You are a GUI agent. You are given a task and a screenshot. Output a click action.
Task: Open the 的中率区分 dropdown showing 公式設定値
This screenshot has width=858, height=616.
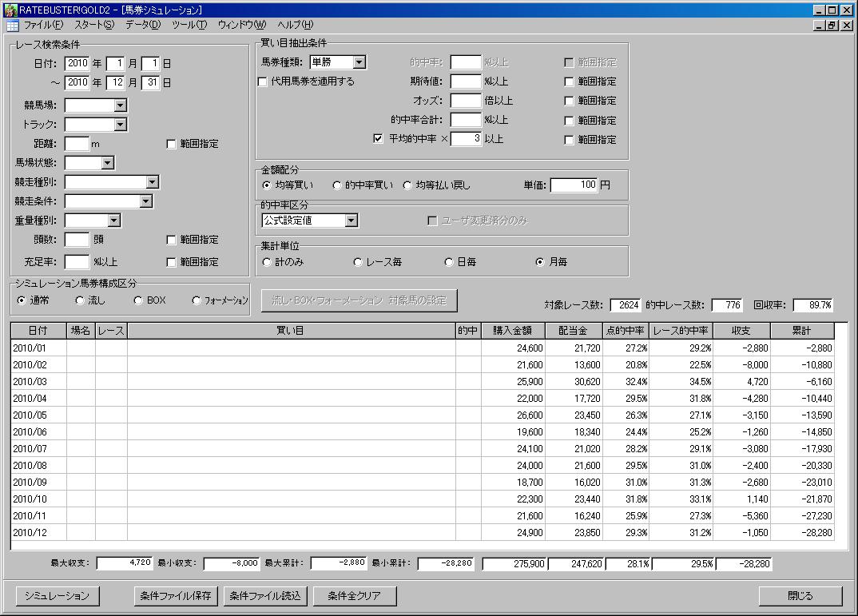tap(352, 220)
